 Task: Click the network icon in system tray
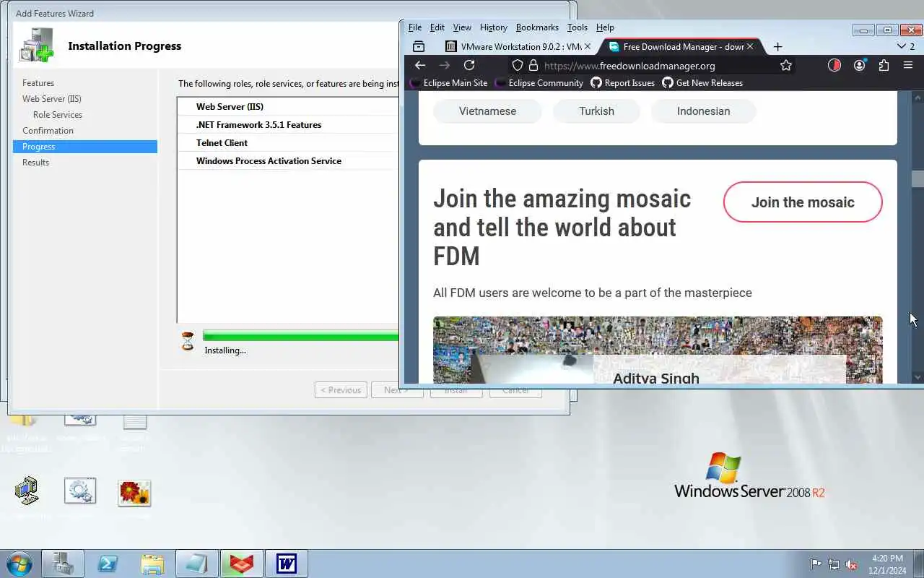(x=834, y=564)
